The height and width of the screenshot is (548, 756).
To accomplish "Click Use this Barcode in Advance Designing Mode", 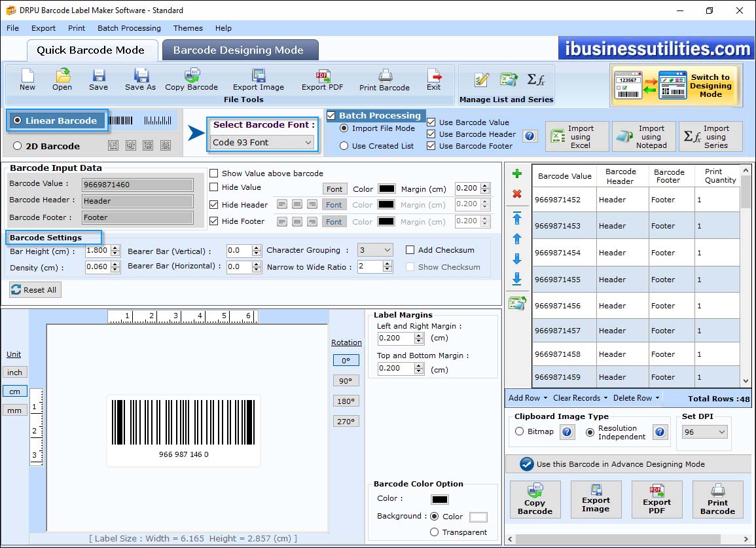I will [x=628, y=464].
